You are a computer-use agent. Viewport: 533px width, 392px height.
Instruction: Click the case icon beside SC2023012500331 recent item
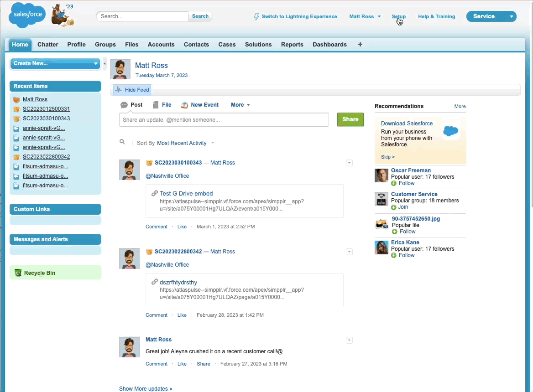tap(16, 109)
